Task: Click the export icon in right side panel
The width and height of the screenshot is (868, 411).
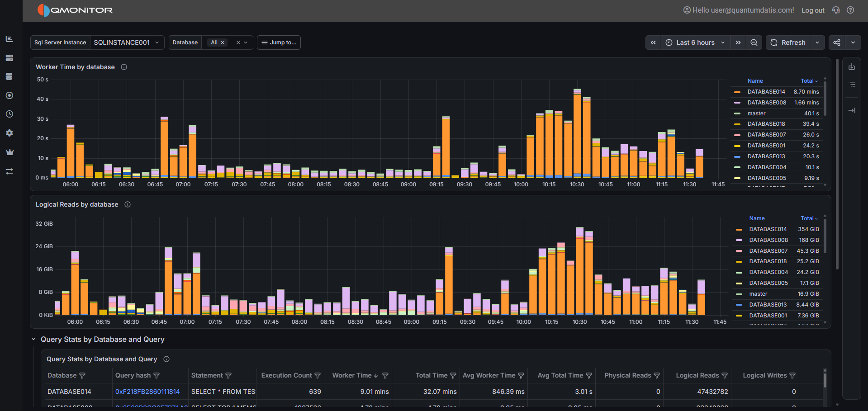Action: click(x=852, y=67)
